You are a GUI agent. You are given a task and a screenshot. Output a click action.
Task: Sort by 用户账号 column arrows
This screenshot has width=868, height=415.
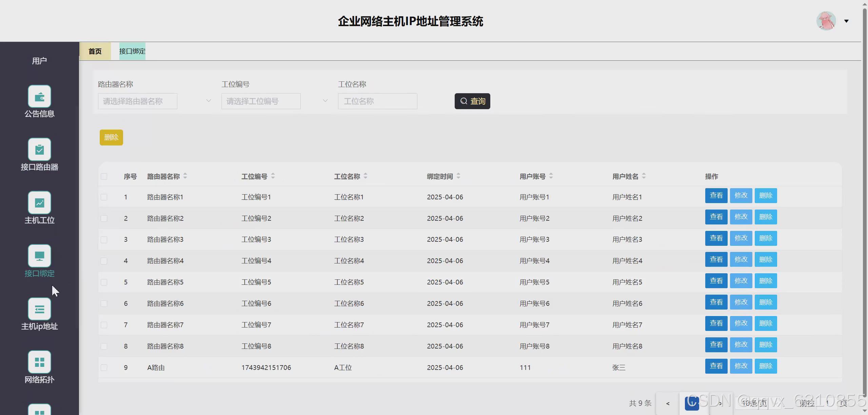click(551, 176)
